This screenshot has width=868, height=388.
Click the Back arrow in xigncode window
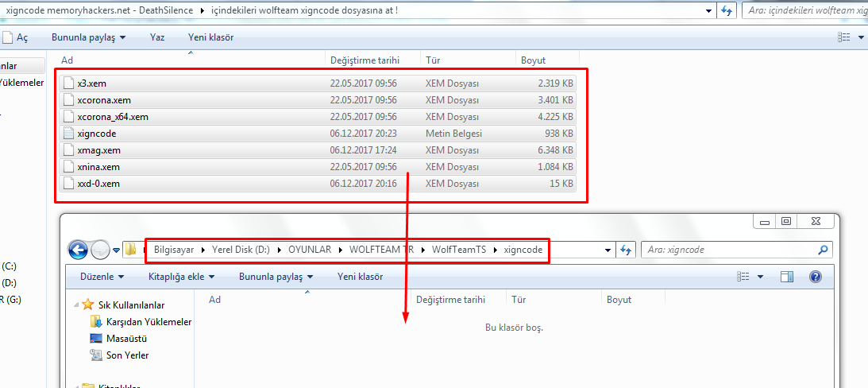point(78,250)
